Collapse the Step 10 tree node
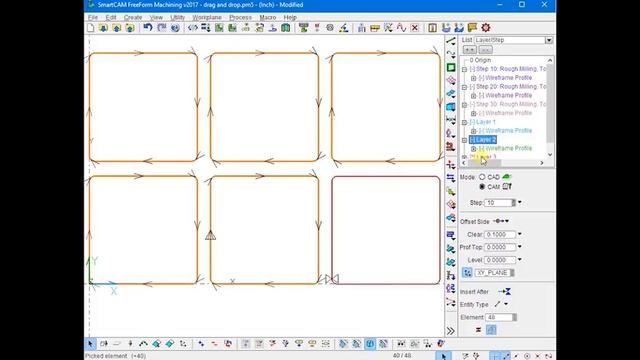640x360 pixels. [464, 69]
